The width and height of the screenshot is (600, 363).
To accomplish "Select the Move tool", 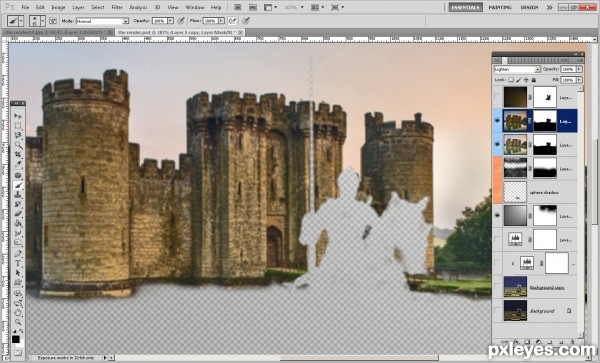I will click(18, 116).
